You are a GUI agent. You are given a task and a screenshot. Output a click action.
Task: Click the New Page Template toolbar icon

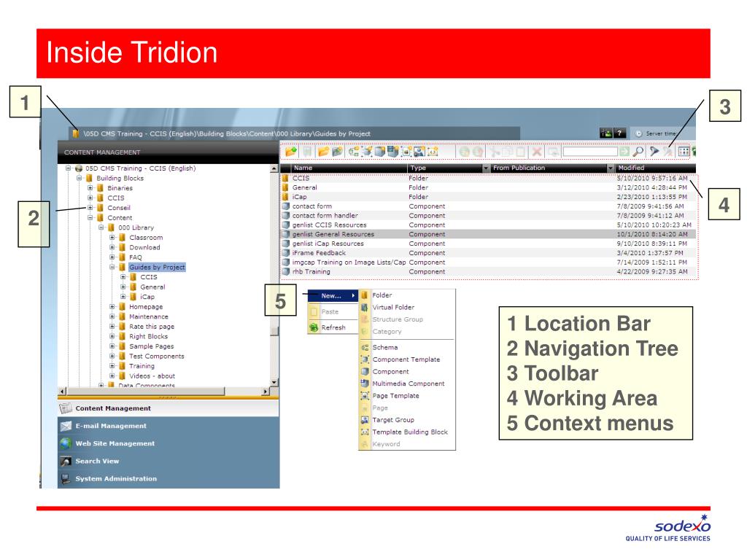coord(406,152)
